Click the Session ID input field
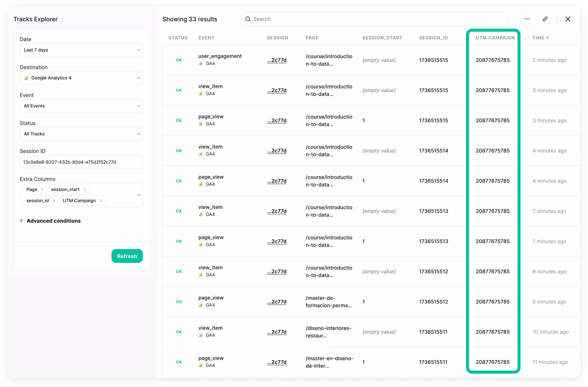This screenshot has width=588, height=387. point(81,162)
